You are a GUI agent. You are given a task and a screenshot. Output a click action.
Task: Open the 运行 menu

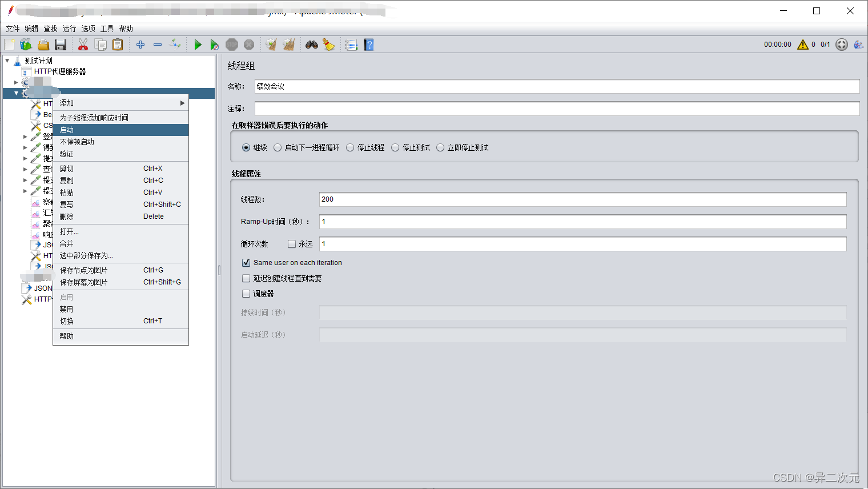(69, 29)
